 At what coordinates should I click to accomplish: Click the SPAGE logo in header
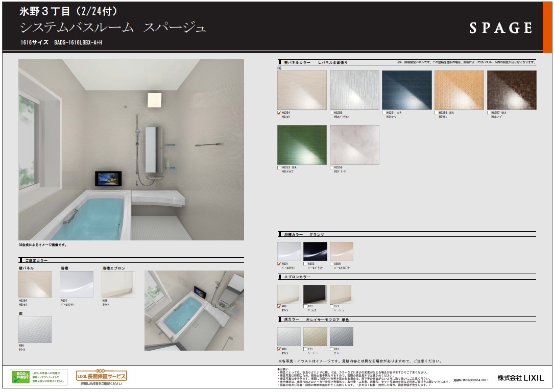501,28
